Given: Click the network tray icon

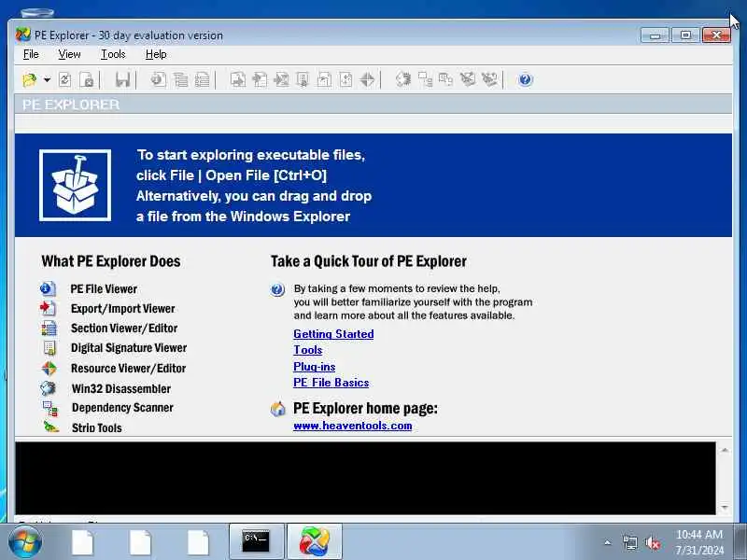Looking at the screenshot, I should pos(629,543).
